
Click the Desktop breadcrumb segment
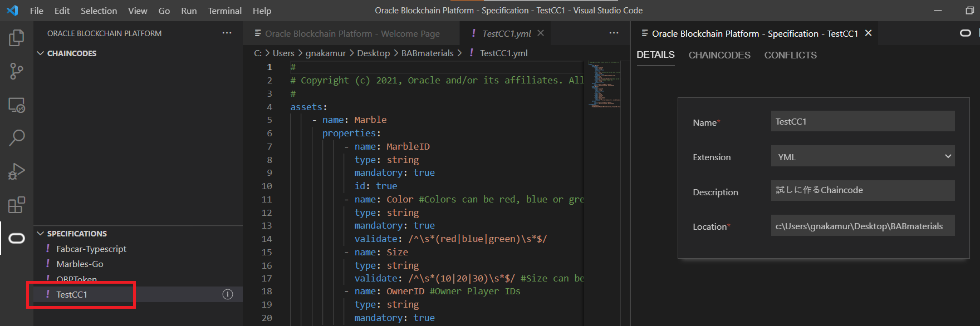tap(373, 53)
